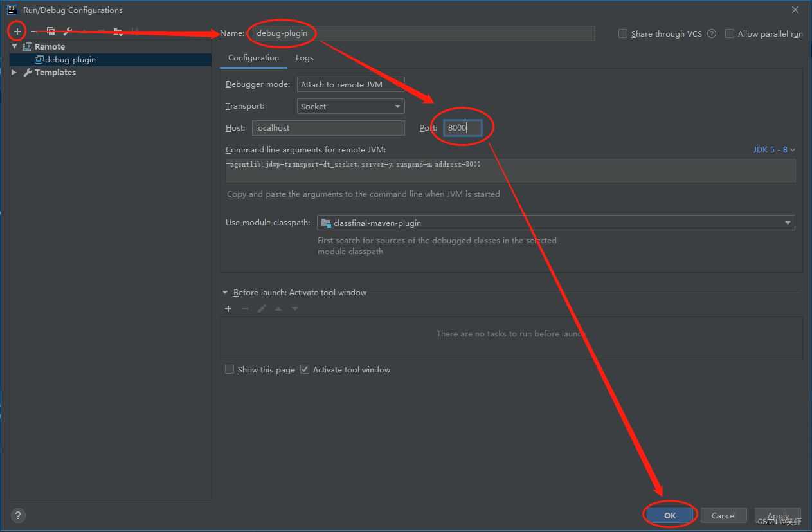Enable Allow parallel run checkbox
The image size is (812, 532).
tap(730, 33)
